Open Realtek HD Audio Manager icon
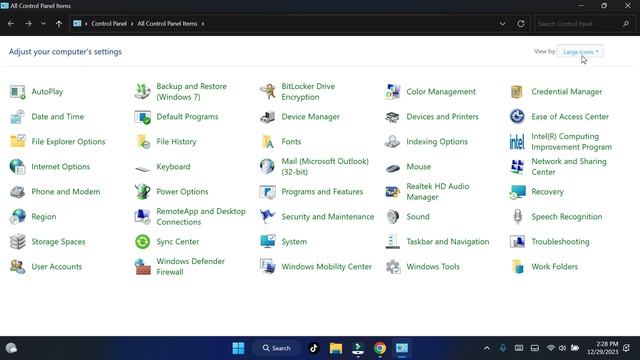Screen dimensions: 640x360 [x=392, y=191]
